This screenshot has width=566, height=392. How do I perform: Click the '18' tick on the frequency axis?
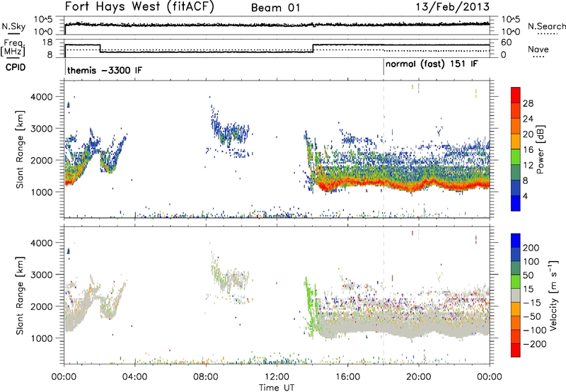pos(47,42)
